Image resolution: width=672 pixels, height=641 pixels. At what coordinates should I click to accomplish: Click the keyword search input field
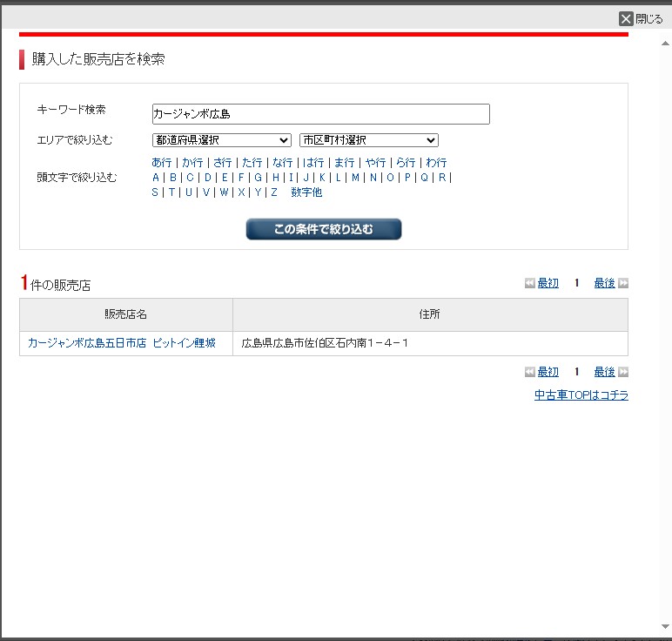tap(320, 114)
